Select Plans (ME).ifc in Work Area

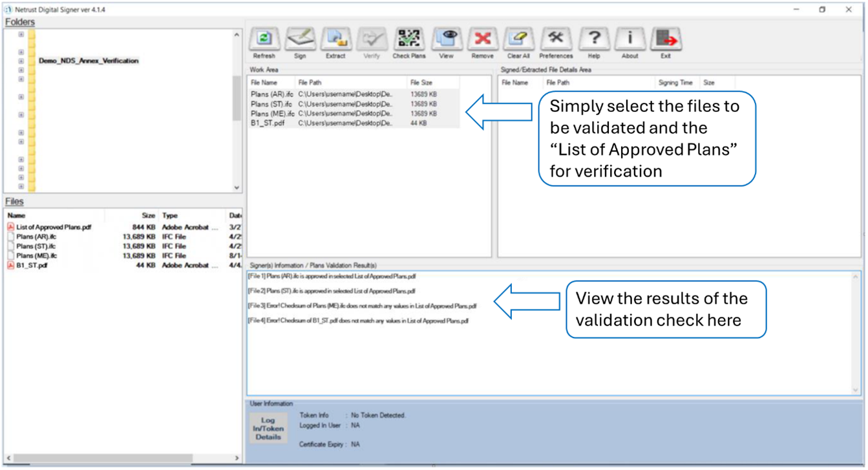[x=273, y=114]
